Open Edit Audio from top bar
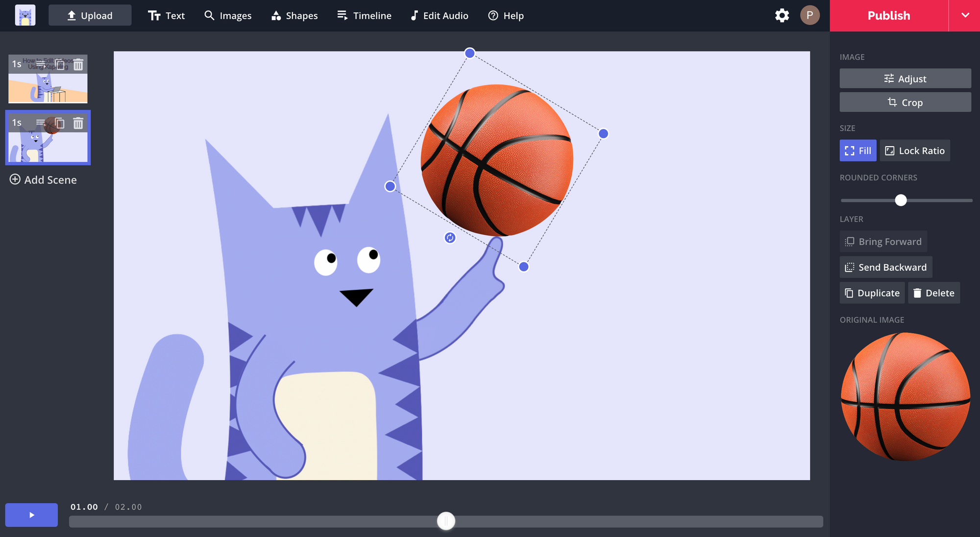980x537 pixels. 440,16
